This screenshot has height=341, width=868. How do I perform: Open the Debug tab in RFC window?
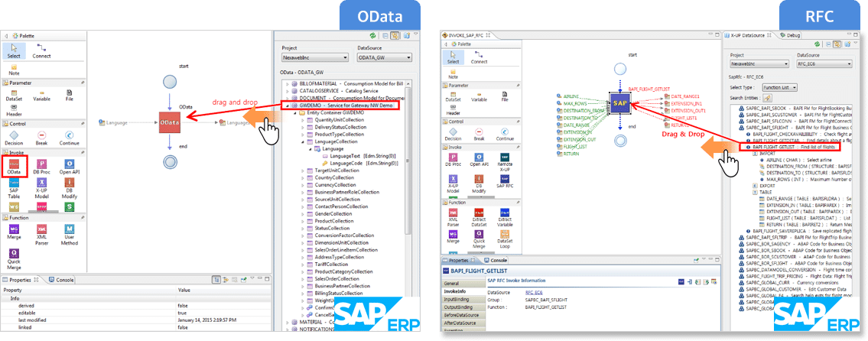tap(789, 35)
